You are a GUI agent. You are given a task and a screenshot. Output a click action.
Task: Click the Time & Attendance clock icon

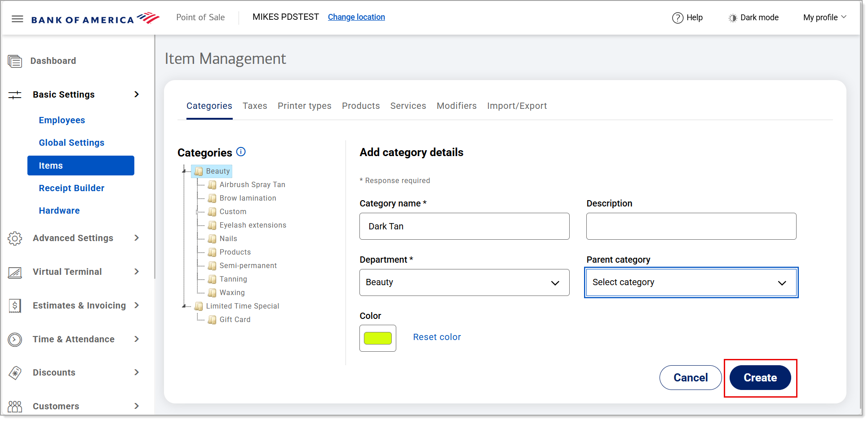click(x=15, y=340)
